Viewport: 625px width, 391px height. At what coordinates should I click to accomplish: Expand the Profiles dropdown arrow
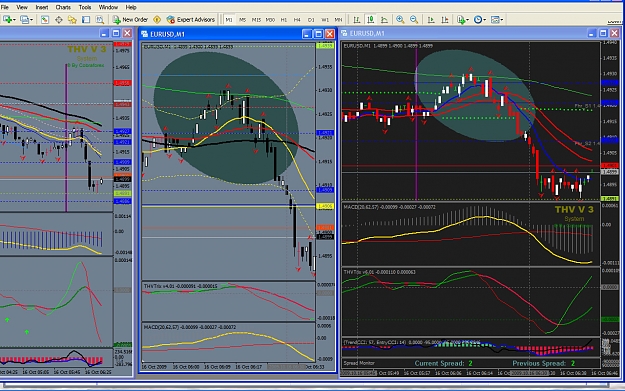tap(32, 20)
